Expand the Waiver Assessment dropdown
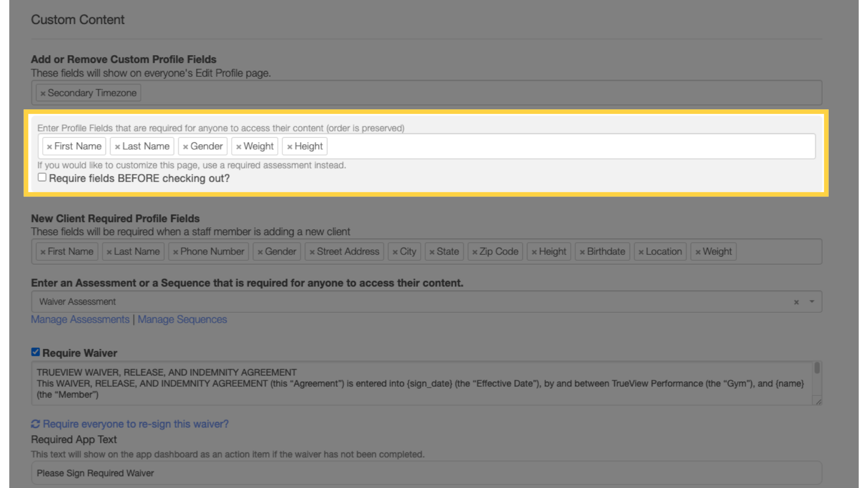Screen dimensions: 868x488 point(811,301)
